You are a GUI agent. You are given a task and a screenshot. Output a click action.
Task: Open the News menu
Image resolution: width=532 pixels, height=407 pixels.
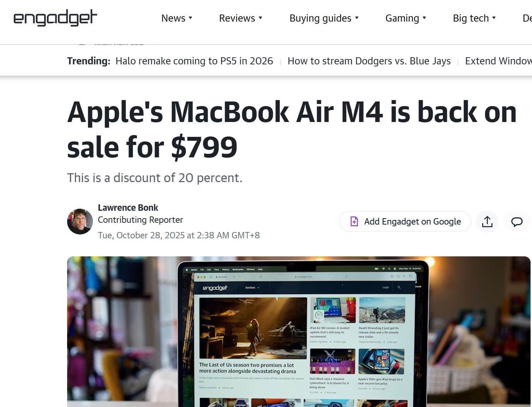point(173,18)
